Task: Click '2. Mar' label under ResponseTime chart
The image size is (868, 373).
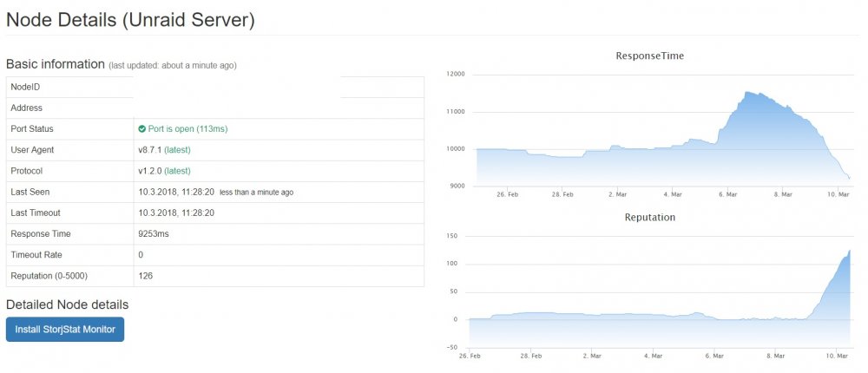Action: click(x=618, y=194)
